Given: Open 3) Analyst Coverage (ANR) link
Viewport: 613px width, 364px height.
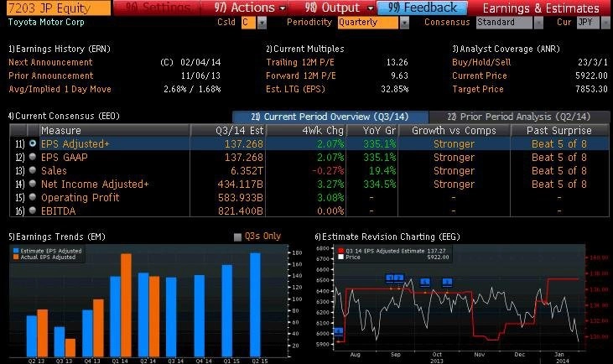Looking at the screenshot, I should point(506,49).
